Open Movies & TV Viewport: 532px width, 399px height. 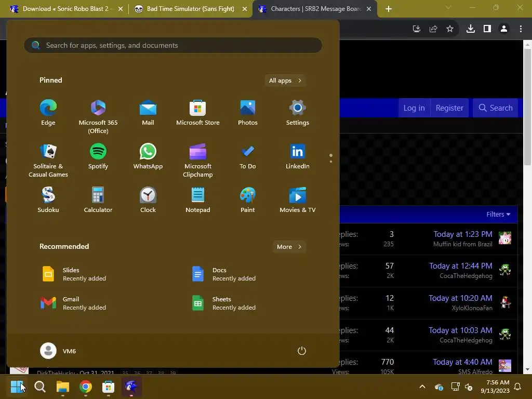[x=298, y=201]
